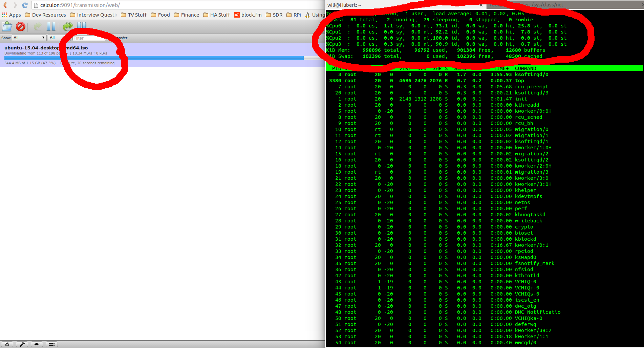The image size is (644, 348).
Task: Click the nfsiod process row
Action: coord(484,269)
